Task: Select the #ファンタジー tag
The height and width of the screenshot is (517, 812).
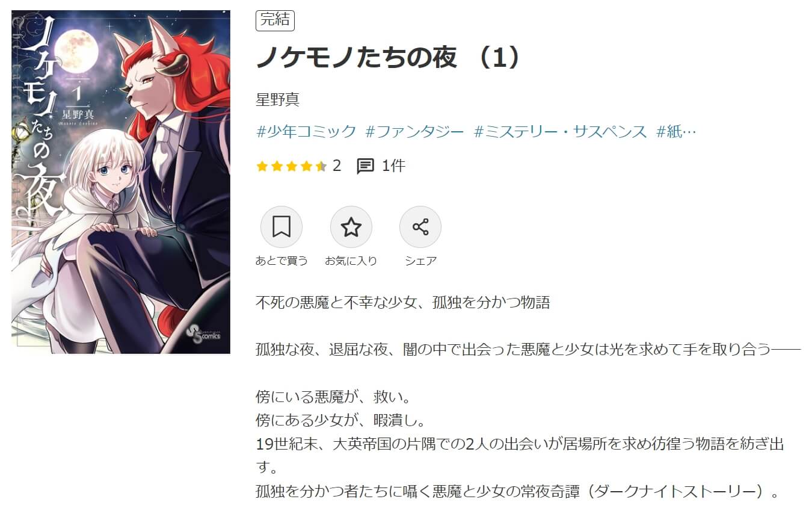Action: point(415,132)
